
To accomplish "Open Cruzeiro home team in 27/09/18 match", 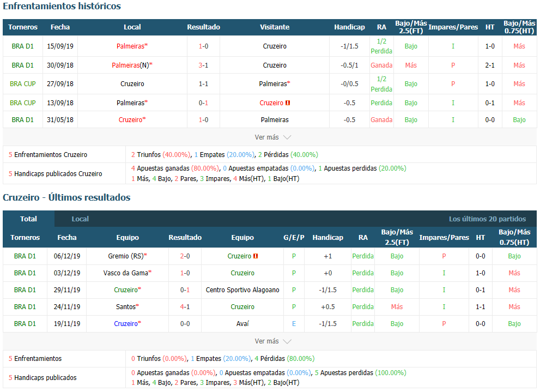I will [x=132, y=84].
